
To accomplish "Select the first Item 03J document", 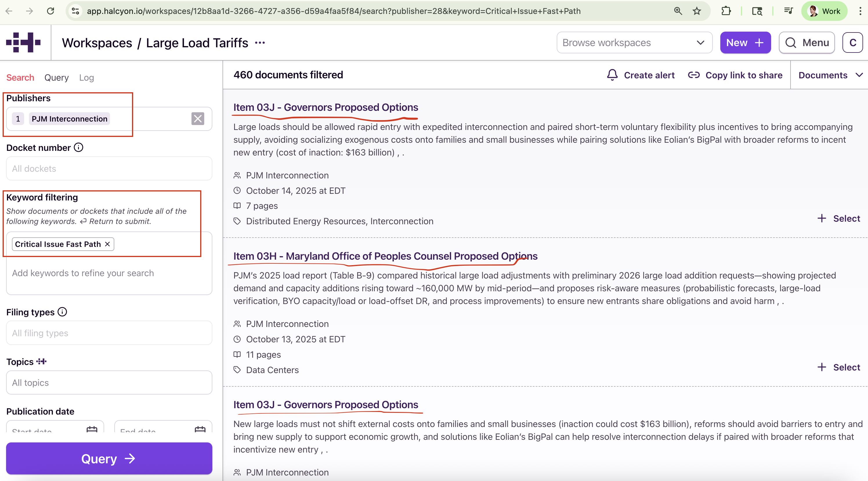I will coord(838,218).
